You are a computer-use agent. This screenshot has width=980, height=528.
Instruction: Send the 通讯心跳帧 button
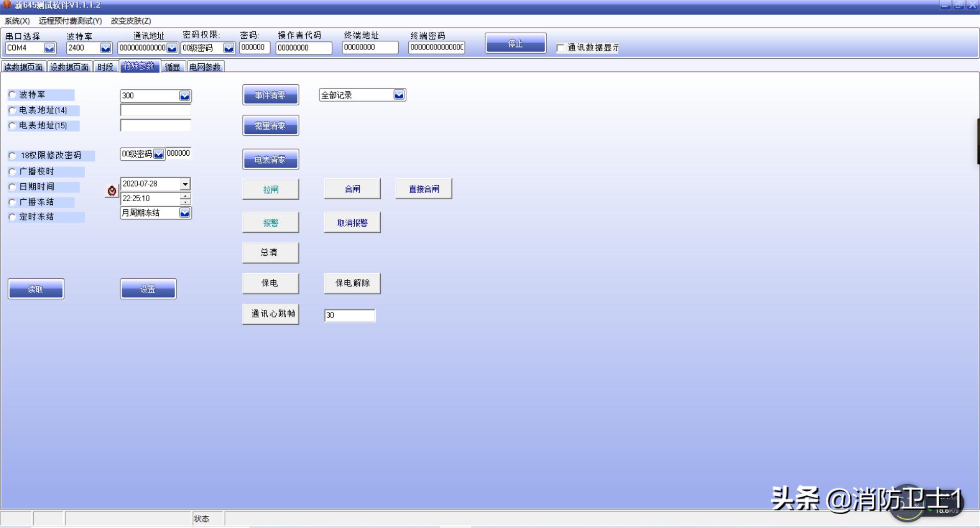tap(271, 314)
